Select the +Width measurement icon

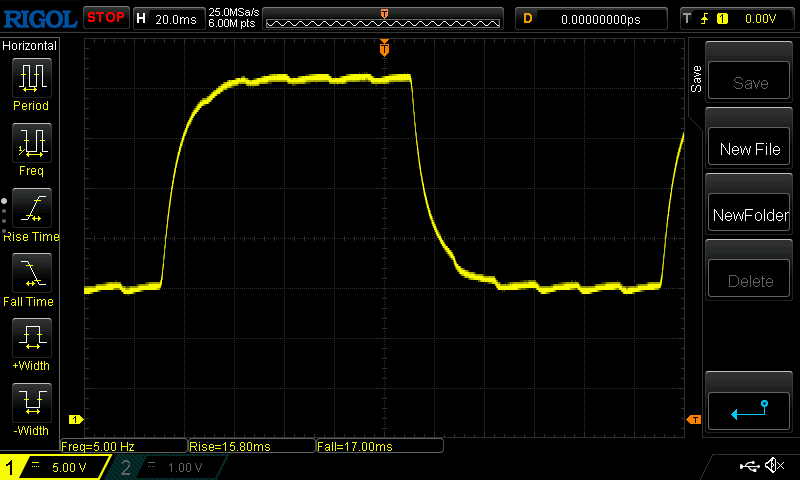tap(31, 338)
